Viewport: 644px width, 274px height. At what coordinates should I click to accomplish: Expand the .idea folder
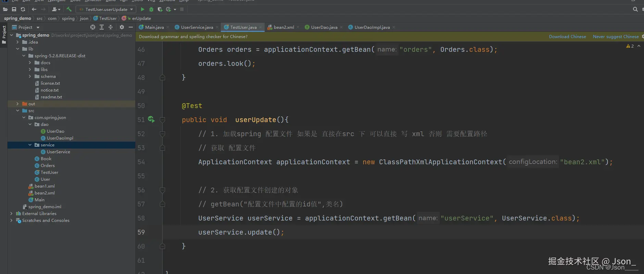click(17, 42)
